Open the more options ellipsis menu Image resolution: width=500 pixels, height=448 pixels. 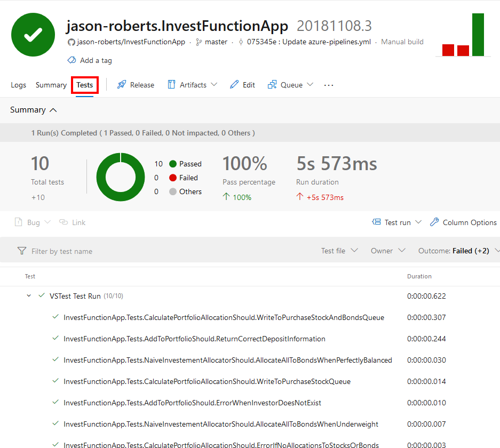coord(328,84)
